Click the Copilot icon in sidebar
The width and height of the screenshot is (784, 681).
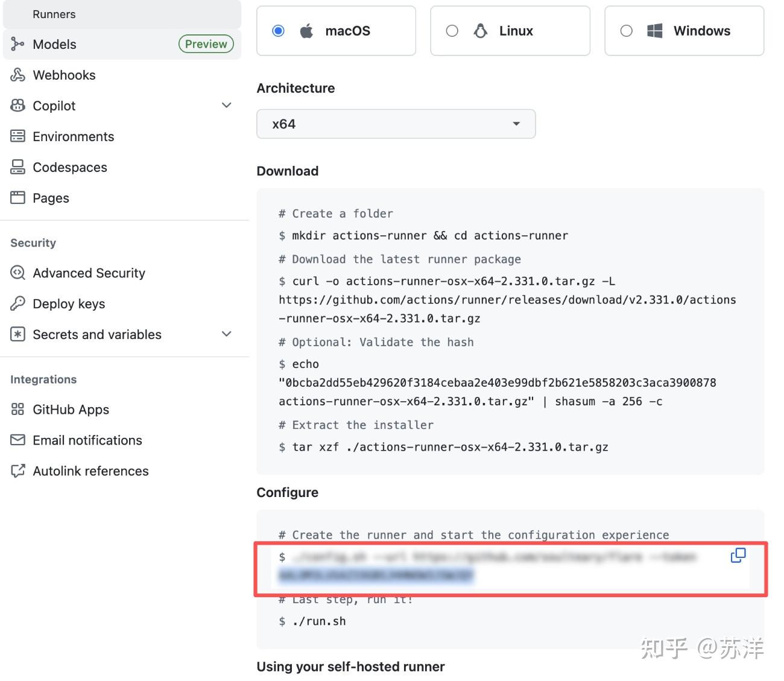point(17,106)
